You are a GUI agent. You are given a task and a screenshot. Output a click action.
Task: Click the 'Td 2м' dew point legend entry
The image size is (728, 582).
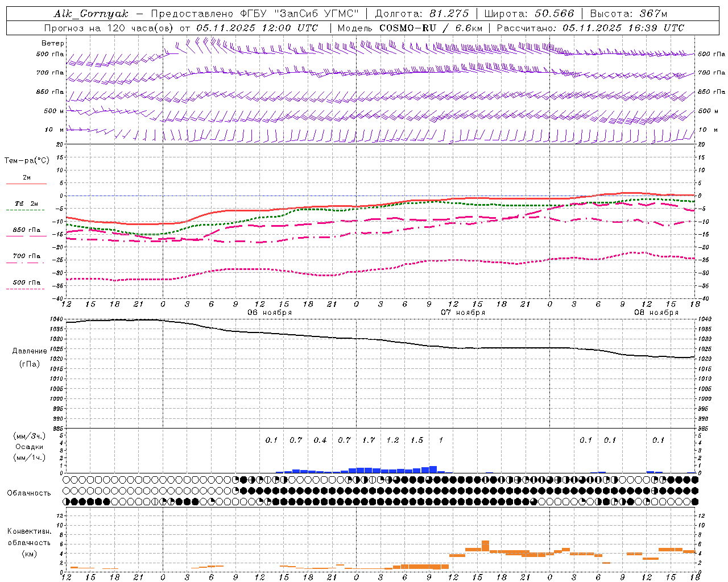pos(27,203)
